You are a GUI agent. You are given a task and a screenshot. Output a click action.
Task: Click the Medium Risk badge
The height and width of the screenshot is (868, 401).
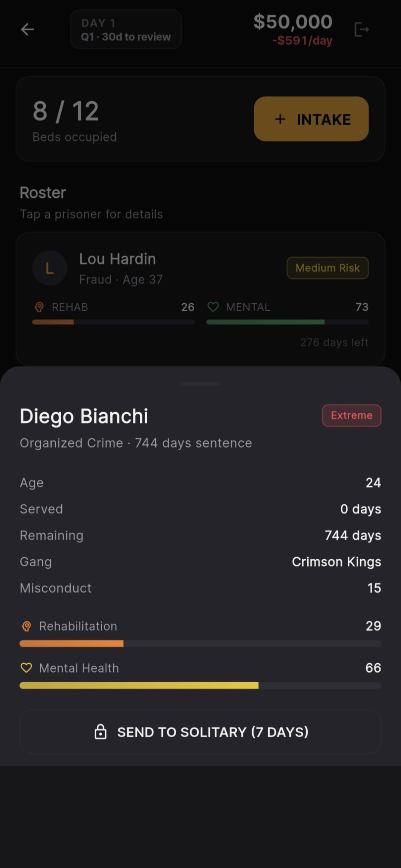click(x=327, y=268)
